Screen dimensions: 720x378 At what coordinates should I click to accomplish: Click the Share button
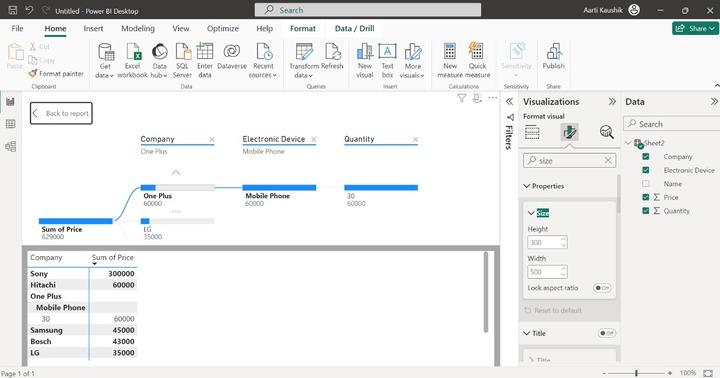tap(695, 28)
